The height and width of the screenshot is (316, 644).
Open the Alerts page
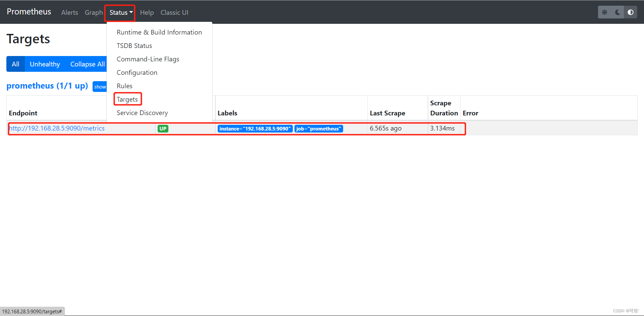[x=69, y=12]
